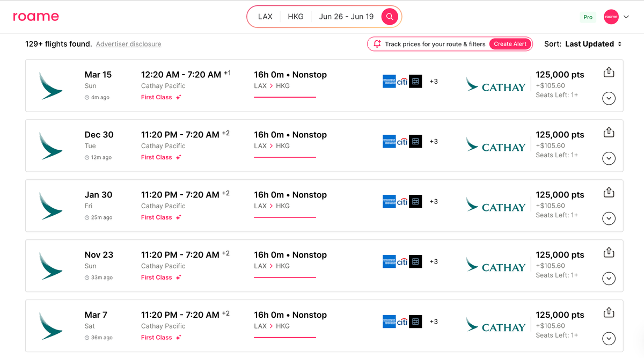Share the Dec 30 flight
Screen dimensions: 644x358
[609, 132]
